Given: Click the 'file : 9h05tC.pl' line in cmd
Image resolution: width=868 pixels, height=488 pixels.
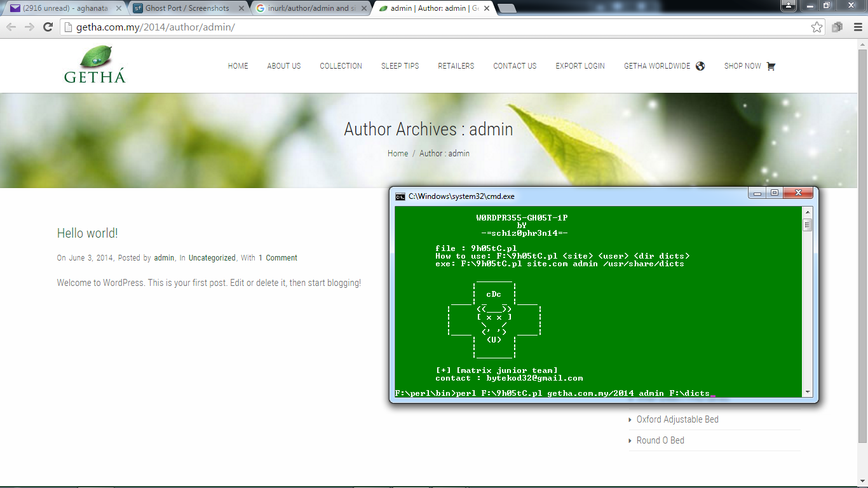Looking at the screenshot, I should (476, 248).
